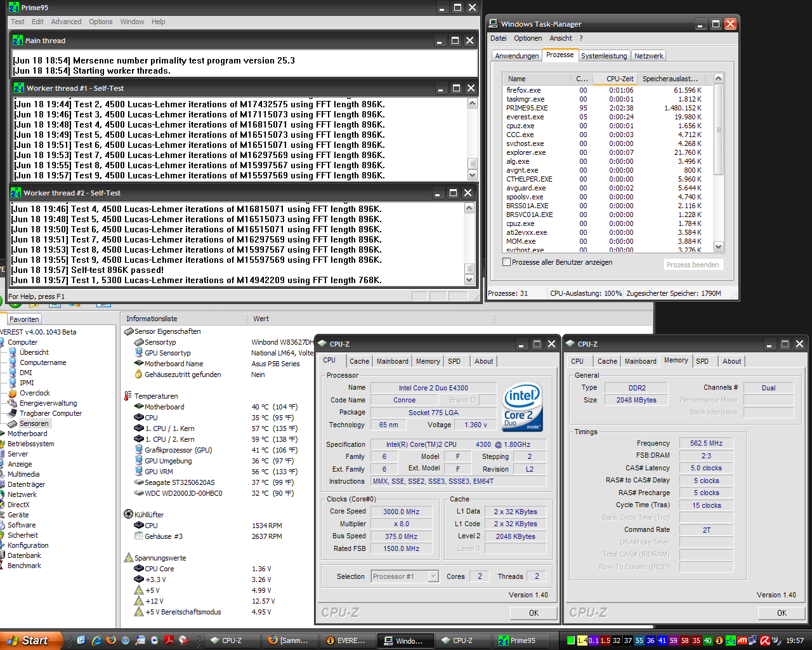Select the Benchmark item in Everest tree

(24, 566)
